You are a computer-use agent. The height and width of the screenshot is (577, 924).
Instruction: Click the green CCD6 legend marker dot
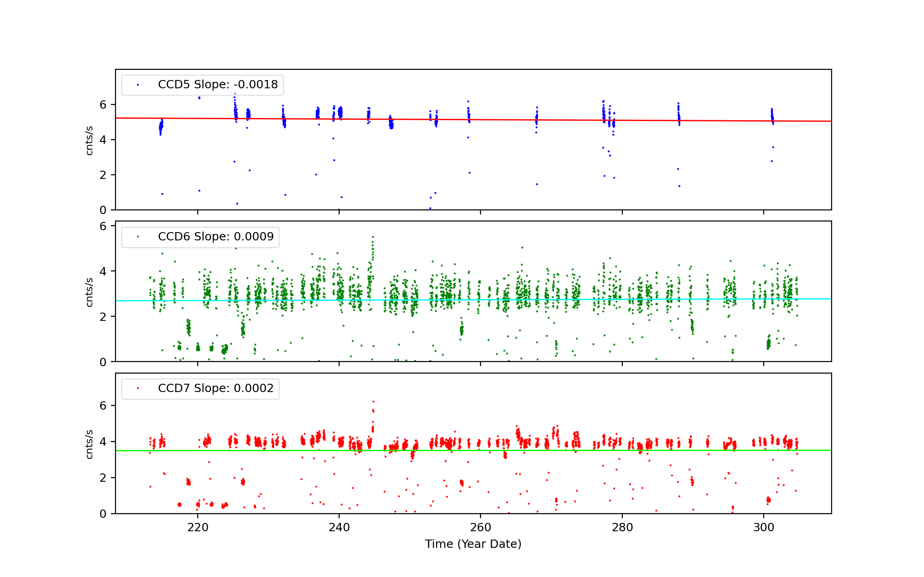[x=138, y=237]
